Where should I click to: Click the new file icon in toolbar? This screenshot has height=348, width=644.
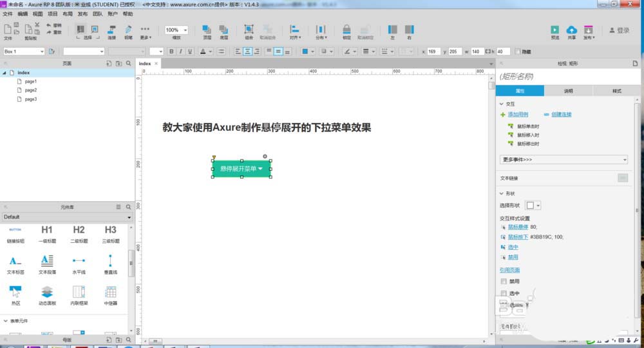[7, 29]
